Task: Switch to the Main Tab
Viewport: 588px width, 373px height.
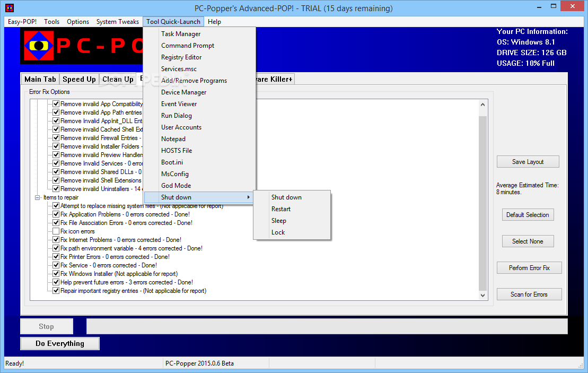Action: coord(40,79)
